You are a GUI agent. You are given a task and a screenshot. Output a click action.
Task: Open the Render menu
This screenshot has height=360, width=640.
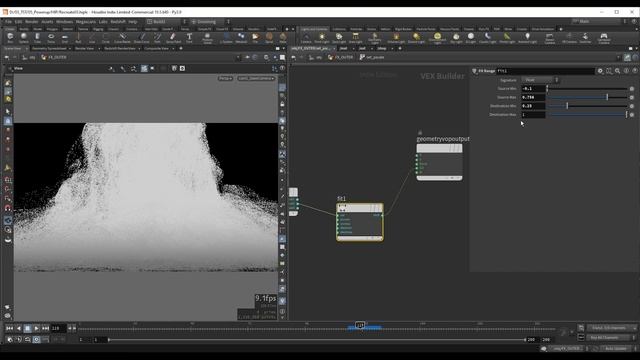31,22
